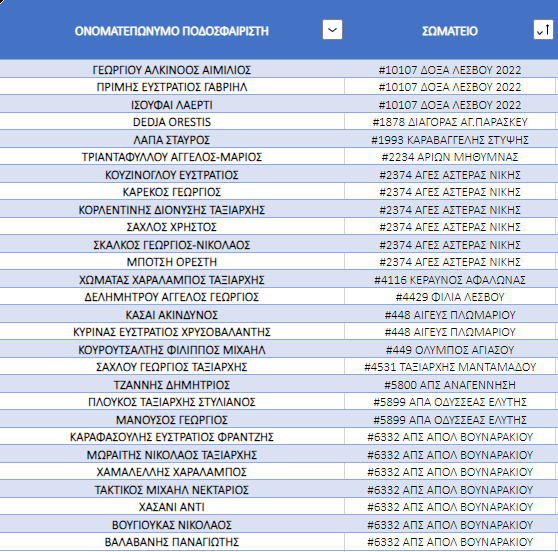Viewport: 558px width, 552px height.
Task: Select the #5800 ΑΠΣ ΑΝΑΓΕΝΝΗΣΗ cell
Action: tap(450, 385)
